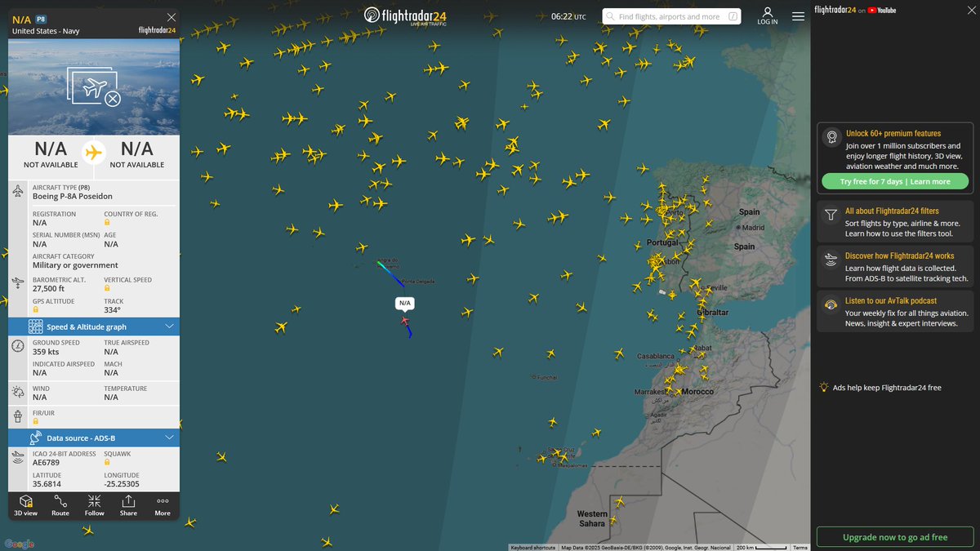Show the Route for this flight
The width and height of the screenshot is (980, 551).
pyautogui.click(x=60, y=505)
